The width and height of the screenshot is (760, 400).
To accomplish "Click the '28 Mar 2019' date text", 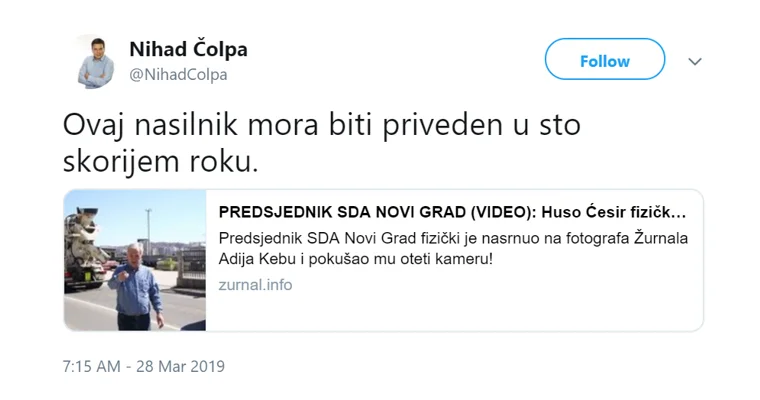I will [x=180, y=366].
